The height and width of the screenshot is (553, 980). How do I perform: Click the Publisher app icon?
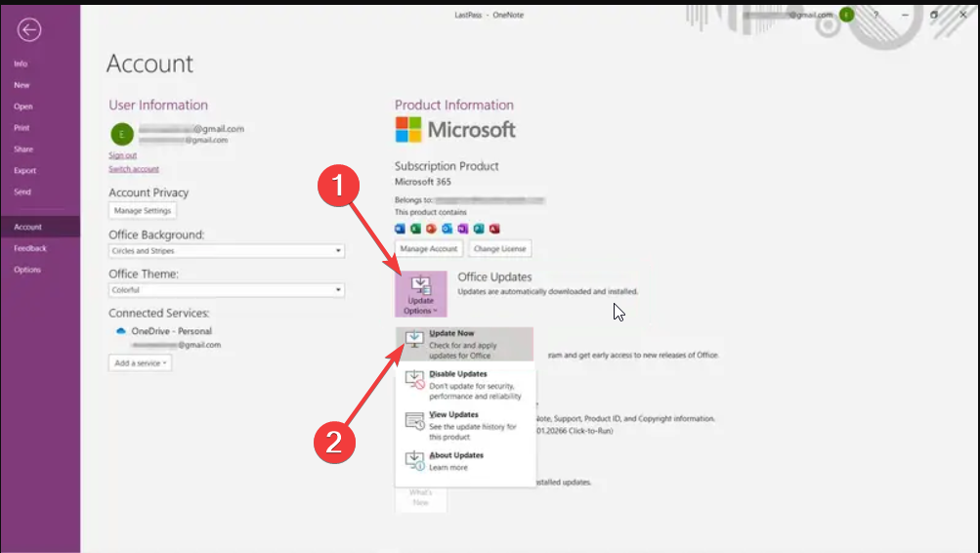479,229
